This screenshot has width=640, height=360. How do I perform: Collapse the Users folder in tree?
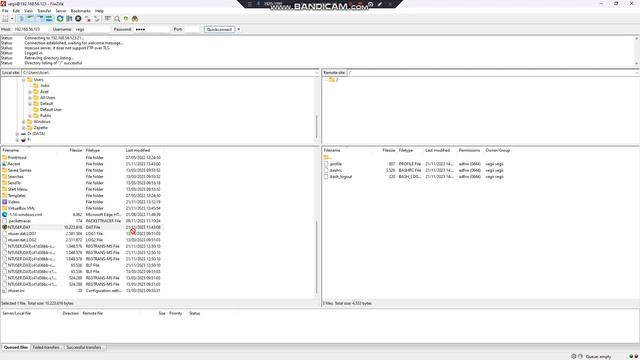point(24,80)
